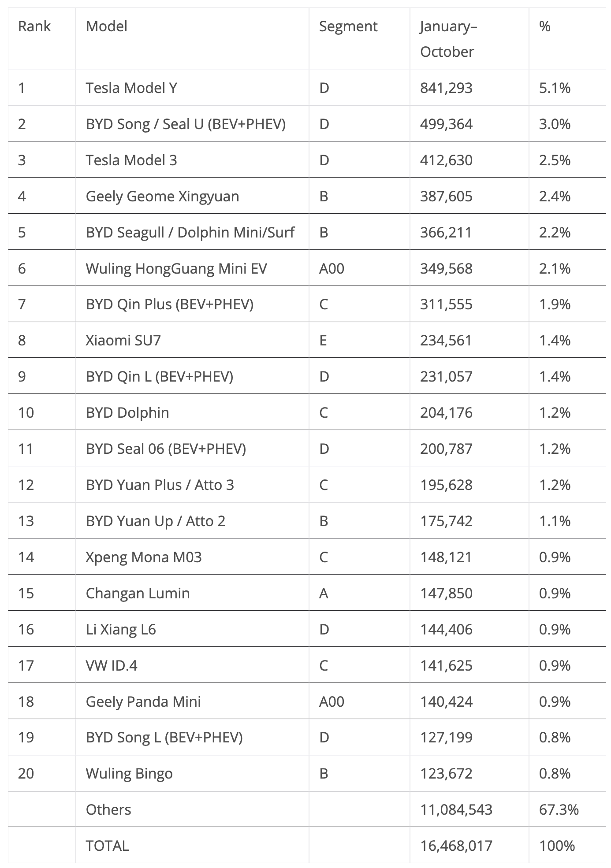Viewport: 611px width, 868px height.
Task: Select the 67.3% share cell
Action: [559, 809]
